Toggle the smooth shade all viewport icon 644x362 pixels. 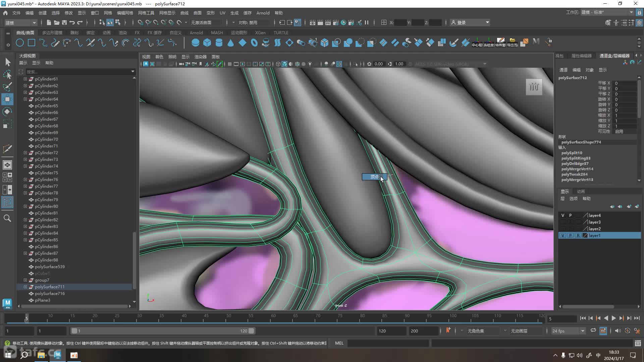click(284, 64)
